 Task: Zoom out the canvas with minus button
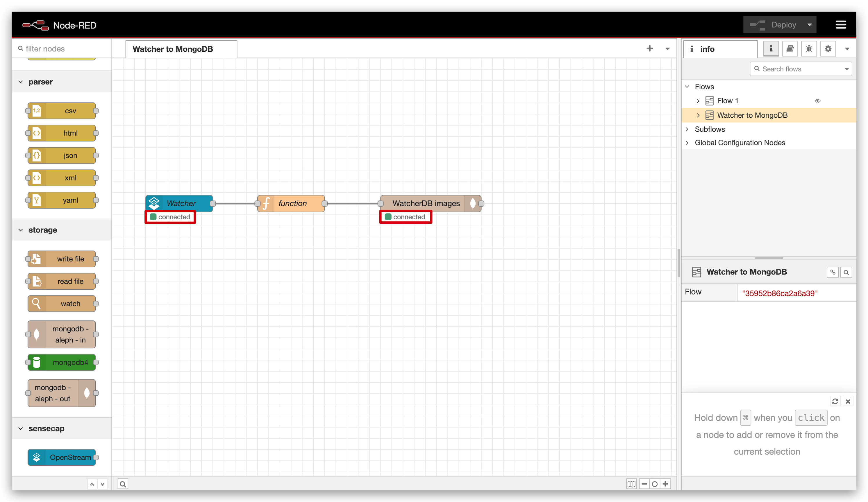644,484
